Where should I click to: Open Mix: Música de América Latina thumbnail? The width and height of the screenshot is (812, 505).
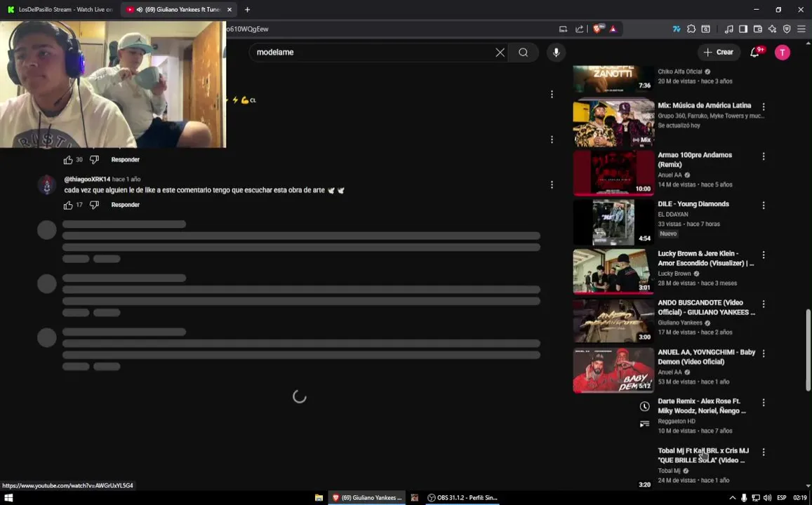pyautogui.click(x=613, y=123)
